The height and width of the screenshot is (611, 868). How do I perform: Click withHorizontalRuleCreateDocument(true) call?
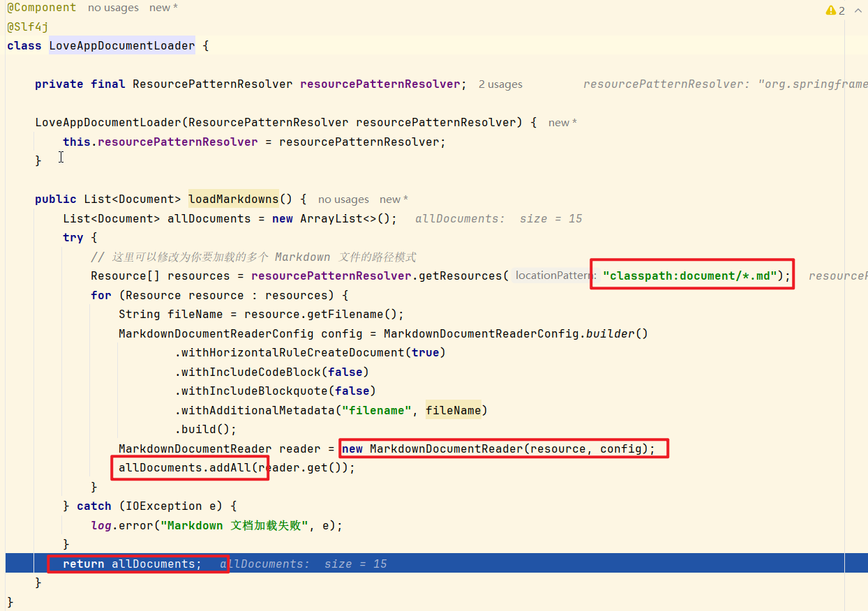pyautogui.click(x=310, y=353)
